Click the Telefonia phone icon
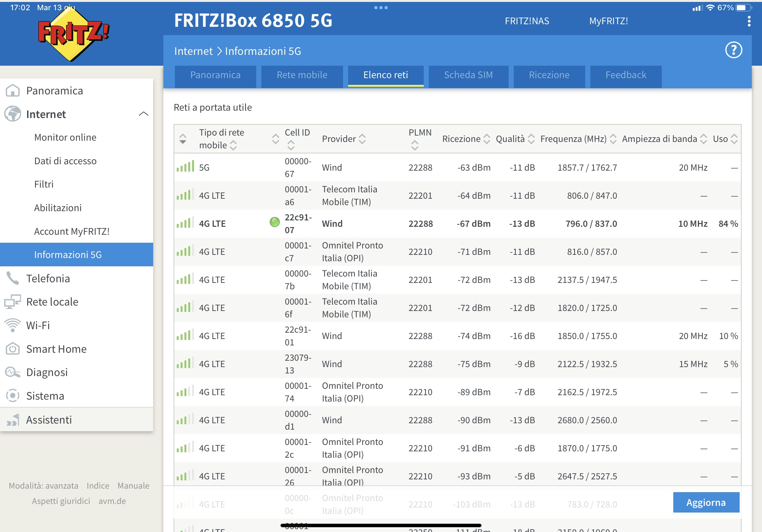The width and height of the screenshot is (762, 532). (x=13, y=278)
